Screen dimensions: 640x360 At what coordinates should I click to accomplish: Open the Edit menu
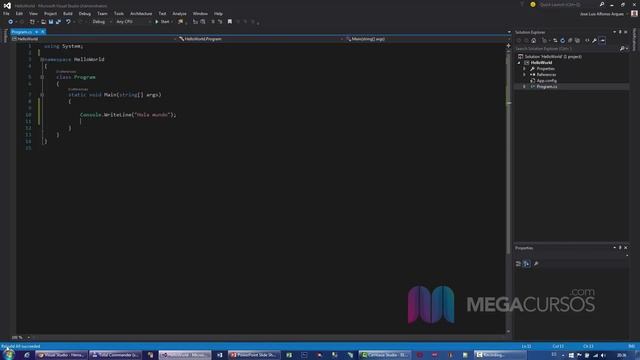(19, 13)
